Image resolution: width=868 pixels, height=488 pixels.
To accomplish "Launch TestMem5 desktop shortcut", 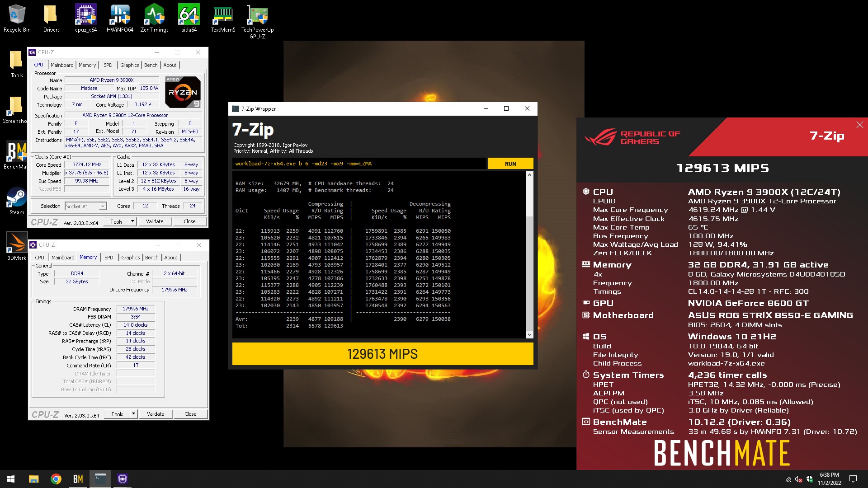I will point(223,19).
